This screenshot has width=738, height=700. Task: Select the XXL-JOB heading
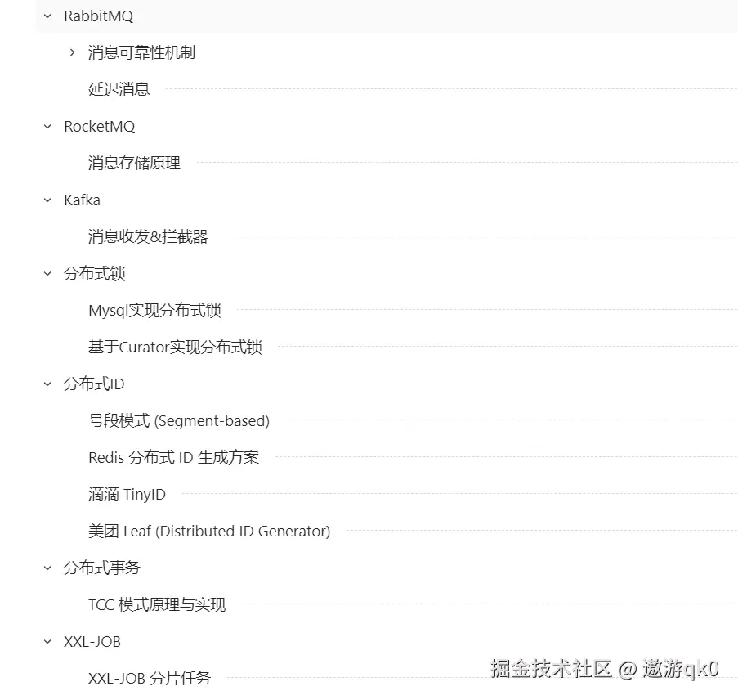click(92, 642)
